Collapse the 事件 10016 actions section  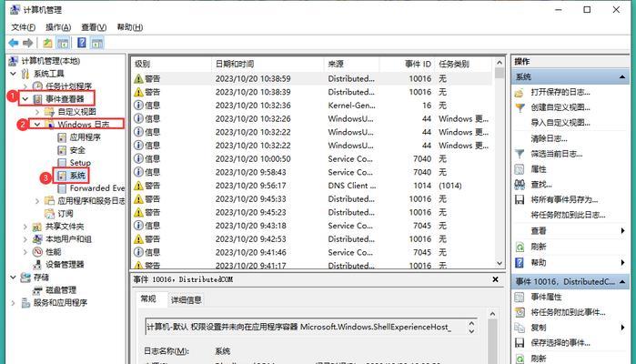pyautogui.click(x=622, y=281)
